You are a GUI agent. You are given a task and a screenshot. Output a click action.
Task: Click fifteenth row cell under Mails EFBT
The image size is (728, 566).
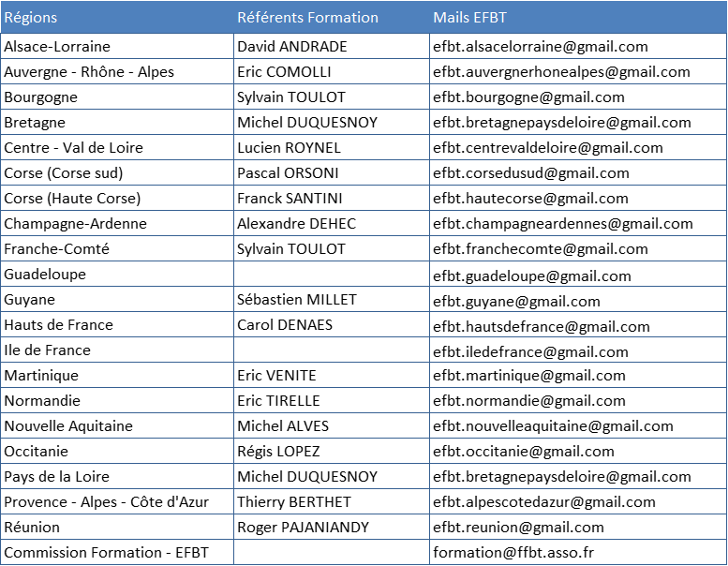click(578, 400)
